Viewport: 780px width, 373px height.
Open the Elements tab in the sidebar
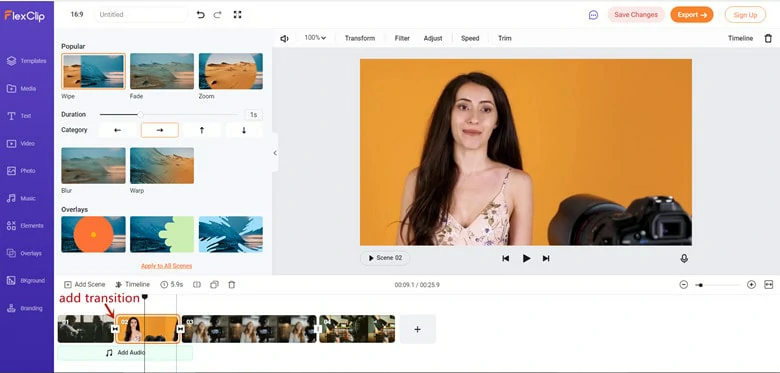click(25, 226)
